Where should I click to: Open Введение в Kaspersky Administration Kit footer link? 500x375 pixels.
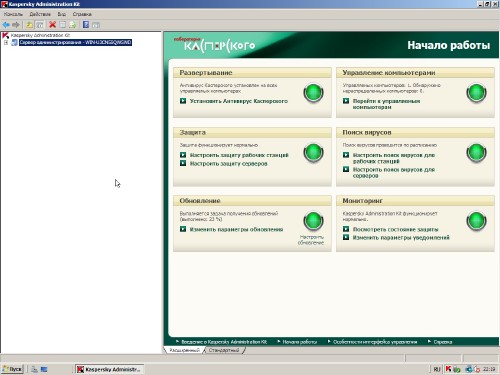[224, 342]
